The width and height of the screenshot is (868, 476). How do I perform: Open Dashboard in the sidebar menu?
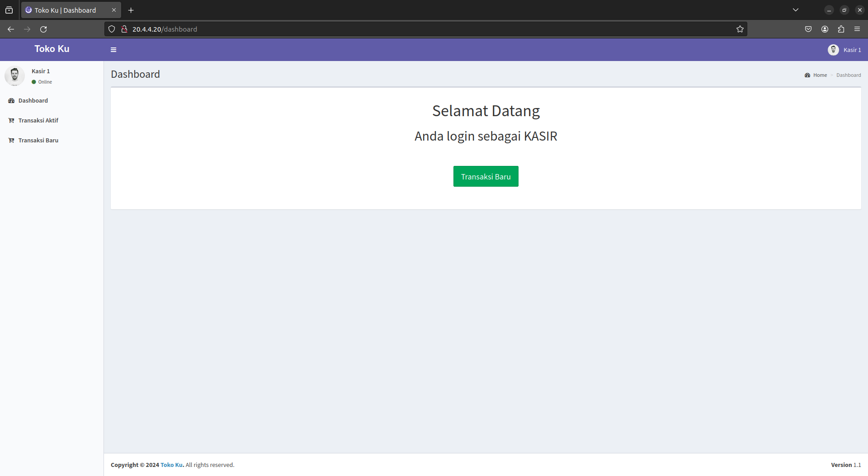point(52,100)
